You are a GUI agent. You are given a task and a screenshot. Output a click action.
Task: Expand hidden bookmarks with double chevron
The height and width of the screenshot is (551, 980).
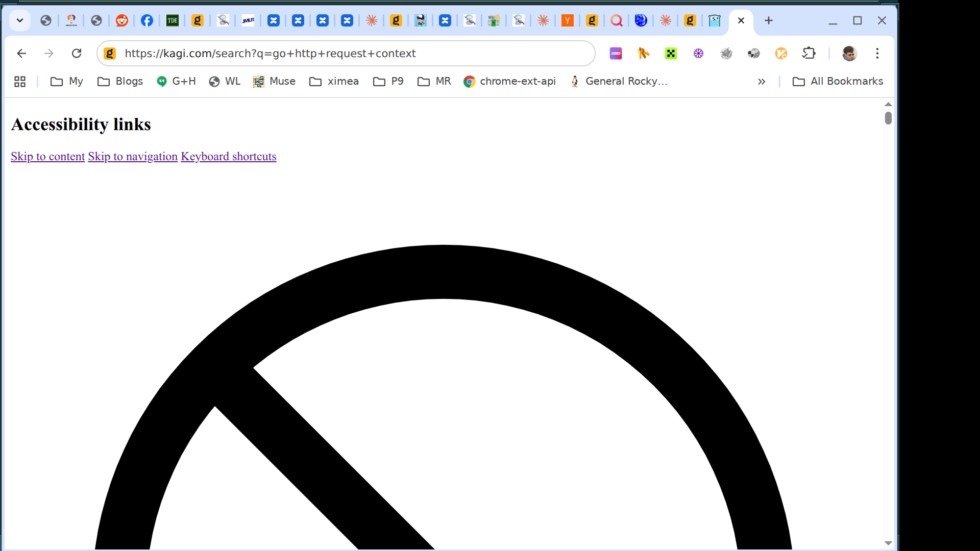point(762,82)
